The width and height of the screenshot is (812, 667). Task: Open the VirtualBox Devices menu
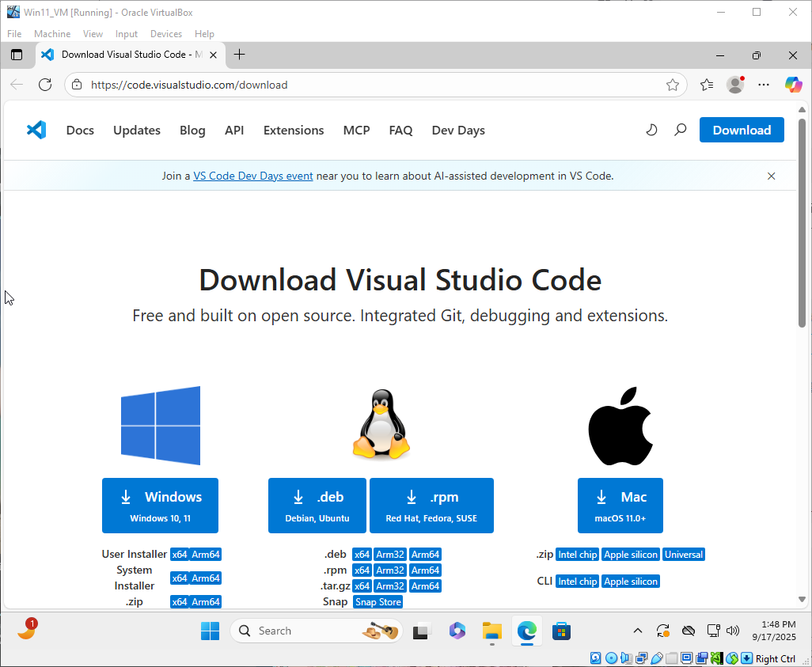click(x=165, y=34)
